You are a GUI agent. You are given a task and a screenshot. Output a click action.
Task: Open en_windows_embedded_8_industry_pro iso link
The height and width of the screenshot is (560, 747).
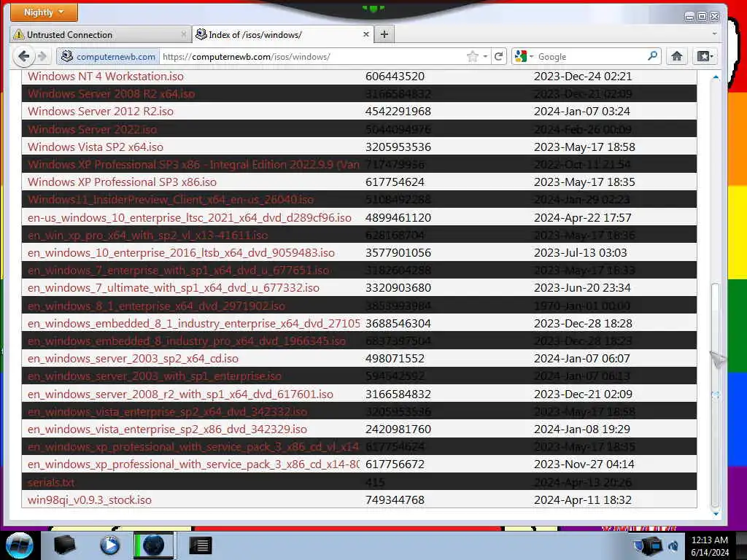pos(187,341)
